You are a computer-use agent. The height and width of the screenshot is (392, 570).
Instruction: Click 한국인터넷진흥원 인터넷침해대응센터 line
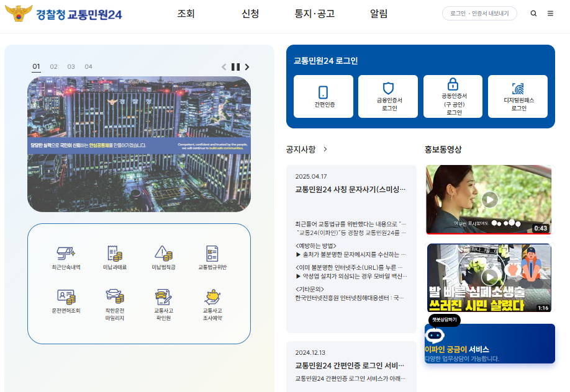tap(350, 298)
